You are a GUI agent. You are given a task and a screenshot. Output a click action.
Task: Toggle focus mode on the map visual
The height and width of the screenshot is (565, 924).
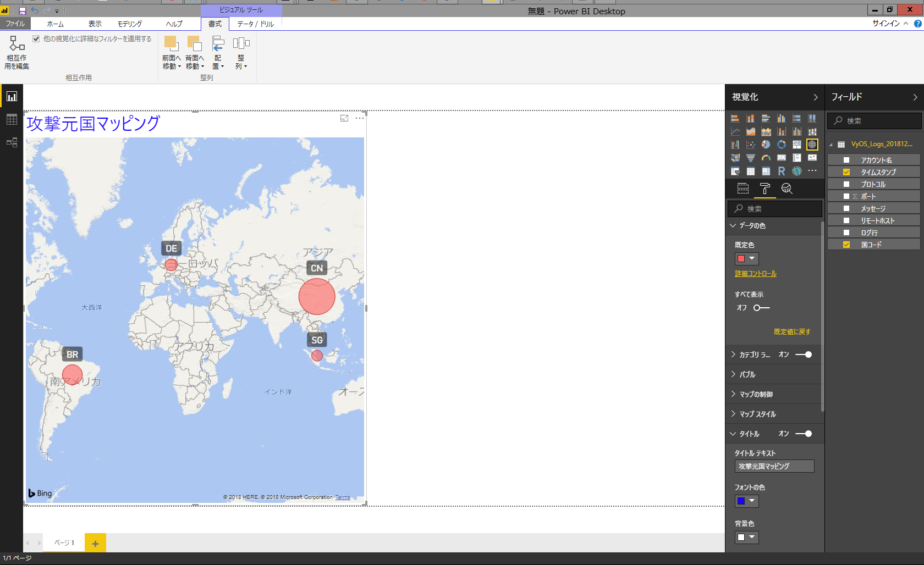pos(344,118)
